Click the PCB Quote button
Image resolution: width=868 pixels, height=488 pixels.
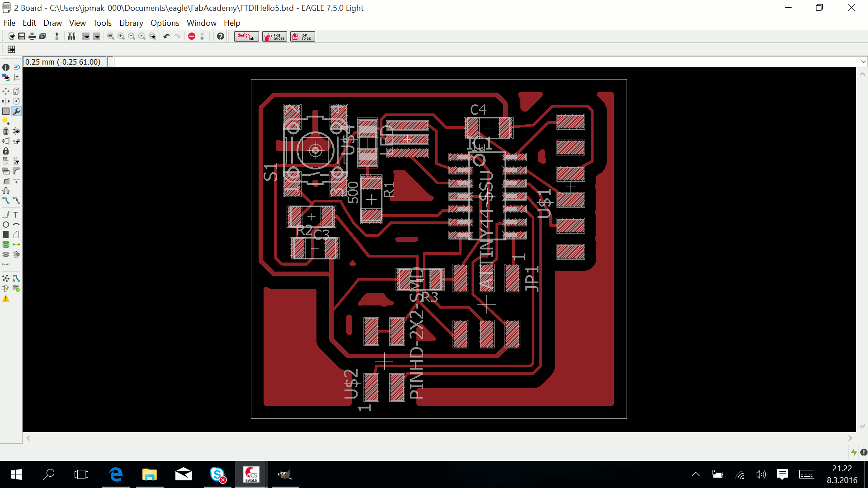(274, 36)
